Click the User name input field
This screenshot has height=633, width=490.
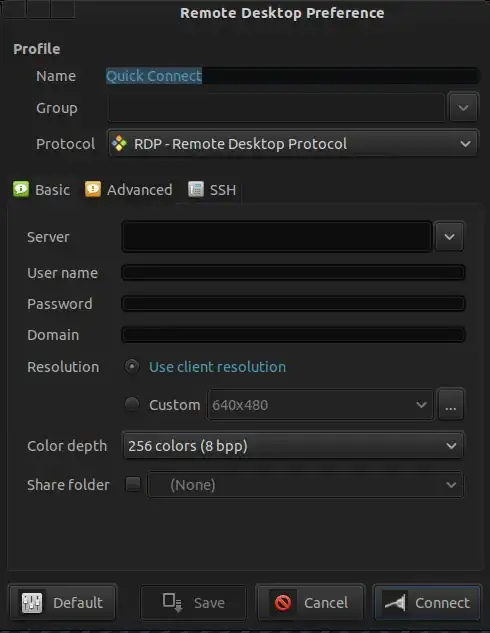point(293,273)
